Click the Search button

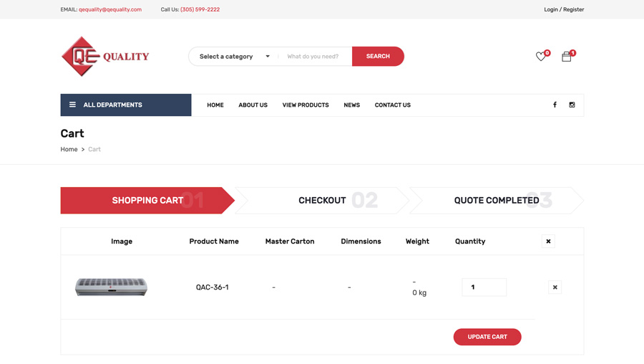point(378,57)
